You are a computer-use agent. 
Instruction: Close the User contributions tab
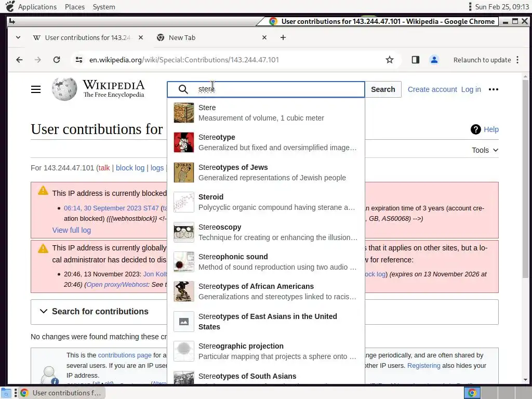point(141,37)
